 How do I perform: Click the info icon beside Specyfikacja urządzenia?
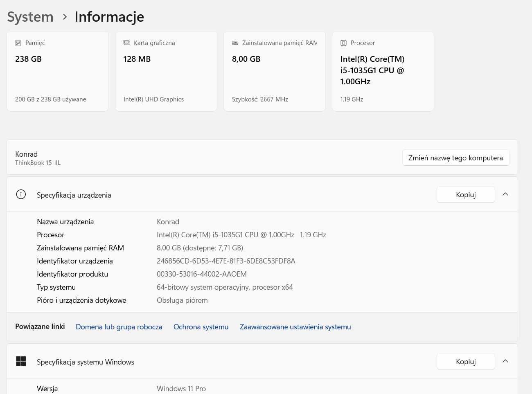[21, 194]
